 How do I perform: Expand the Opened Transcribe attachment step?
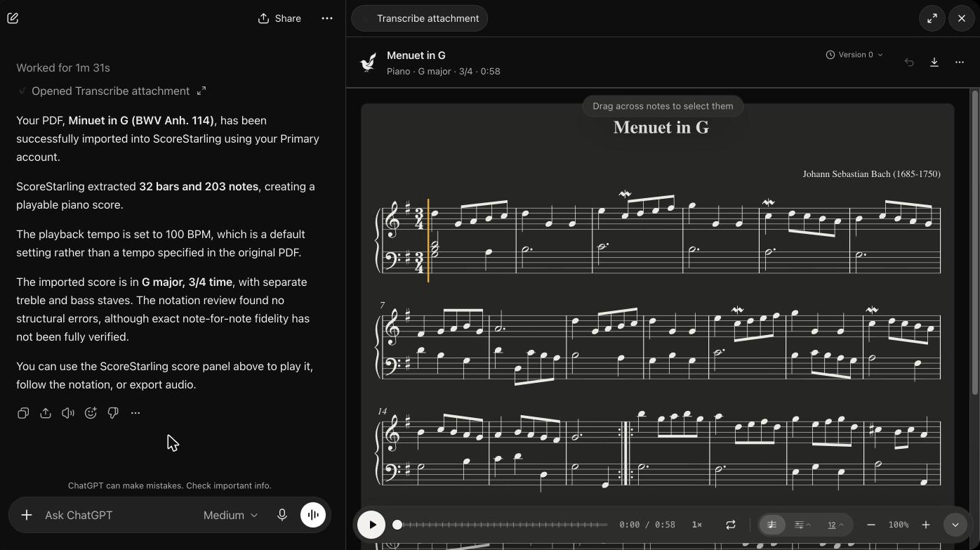pyautogui.click(x=112, y=91)
